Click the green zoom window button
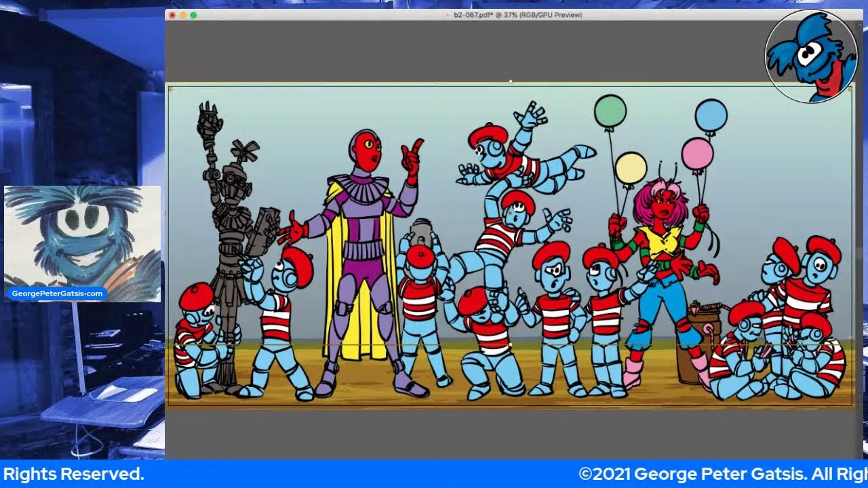Viewport: 868px width, 488px height. point(194,15)
